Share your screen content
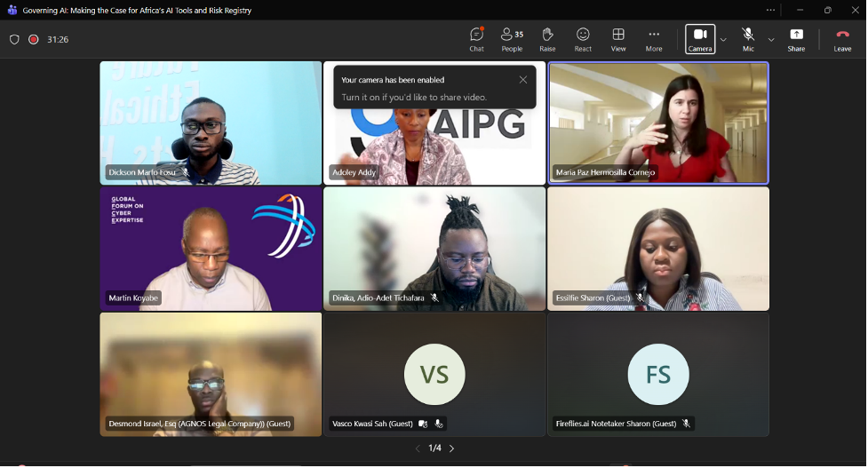This screenshot has height=468, width=868. click(x=796, y=39)
